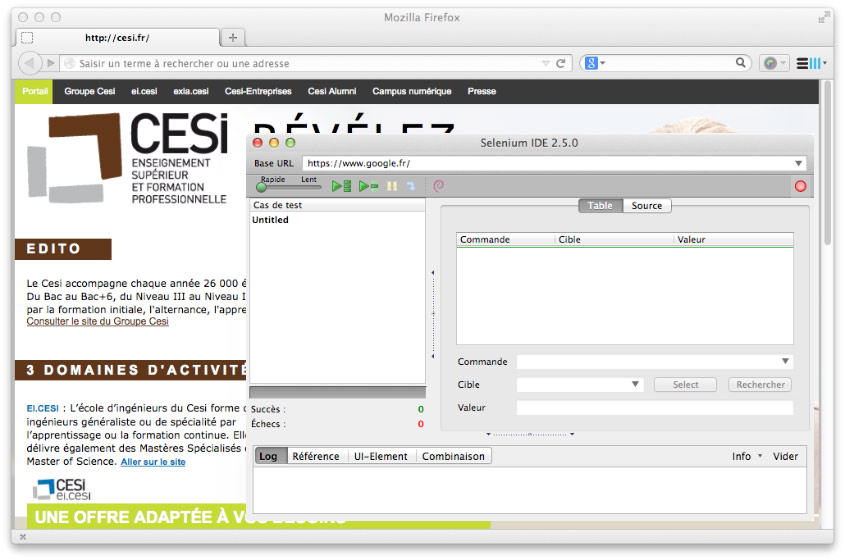Open the Référence tab
Viewport: 845px width, 560px height.
[316, 456]
